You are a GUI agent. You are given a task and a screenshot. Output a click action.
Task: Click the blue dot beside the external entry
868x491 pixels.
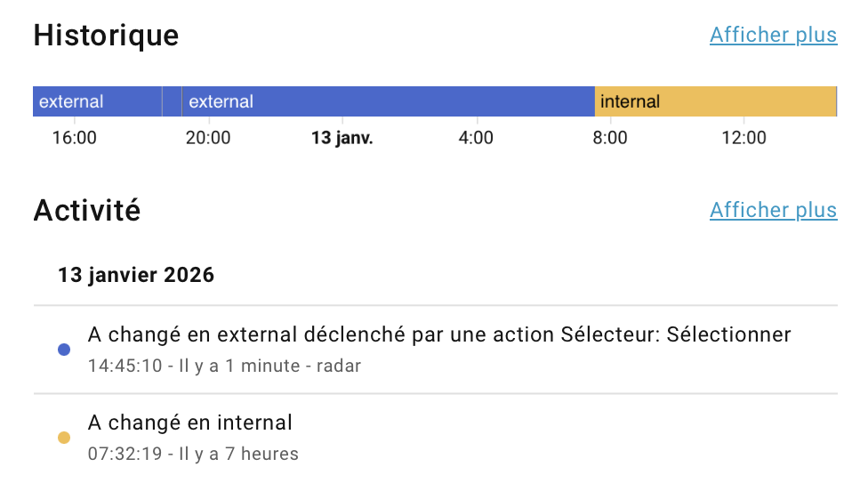[x=64, y=350]
